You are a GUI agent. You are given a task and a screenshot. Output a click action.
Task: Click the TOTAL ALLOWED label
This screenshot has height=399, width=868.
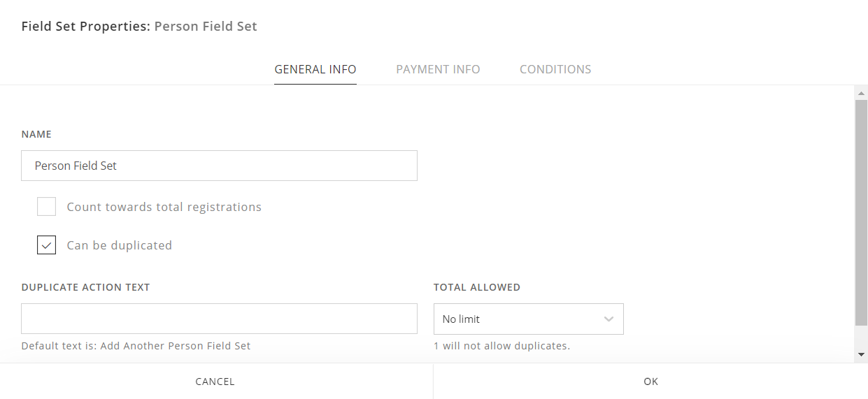coord(476,287)
